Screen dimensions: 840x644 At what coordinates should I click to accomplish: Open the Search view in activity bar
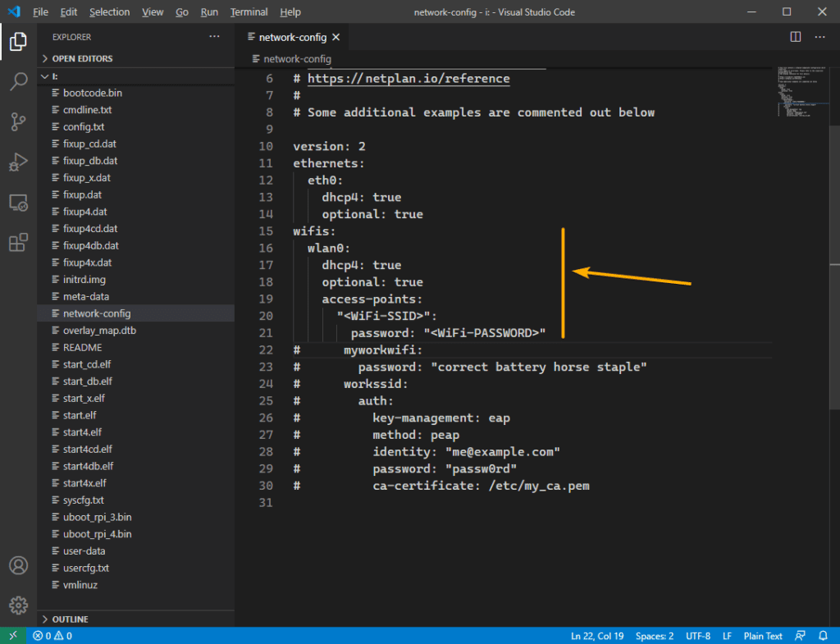coord(18,81)
